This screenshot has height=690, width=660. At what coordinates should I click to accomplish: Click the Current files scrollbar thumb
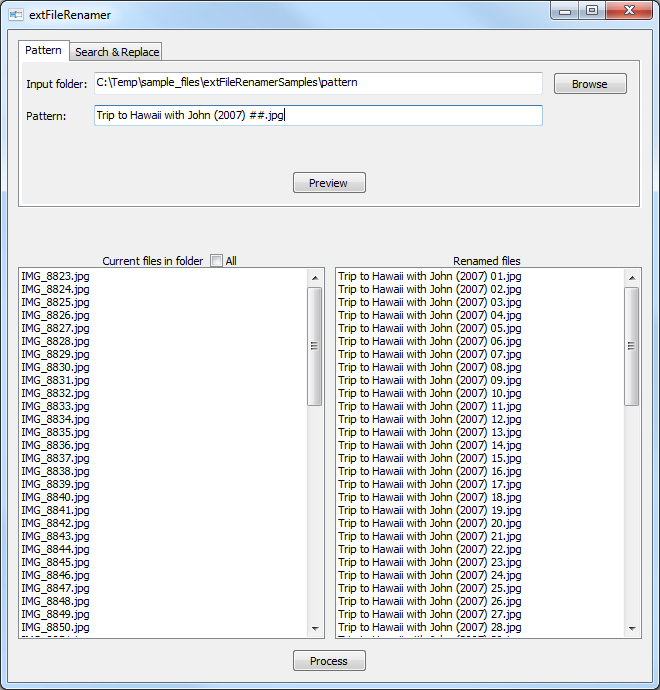point(315,346)
